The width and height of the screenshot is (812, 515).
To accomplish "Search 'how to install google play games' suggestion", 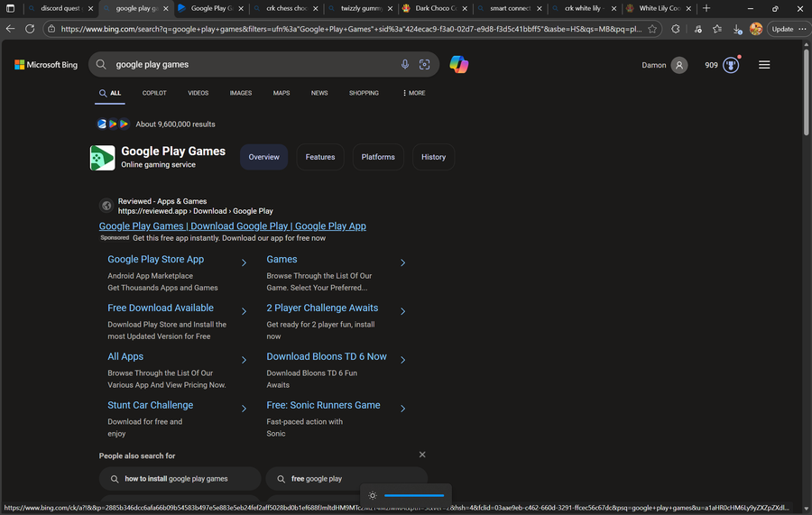I will click(x=180, y=479).
